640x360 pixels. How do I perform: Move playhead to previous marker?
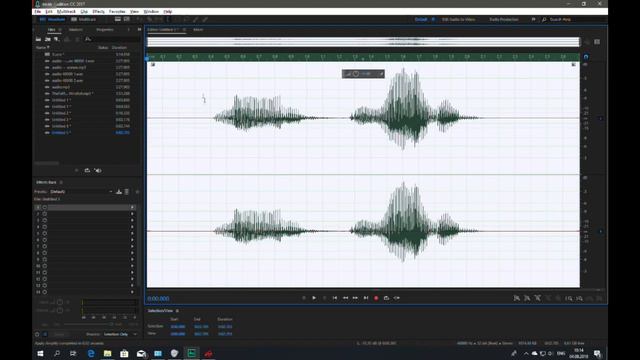coord(335,298)
